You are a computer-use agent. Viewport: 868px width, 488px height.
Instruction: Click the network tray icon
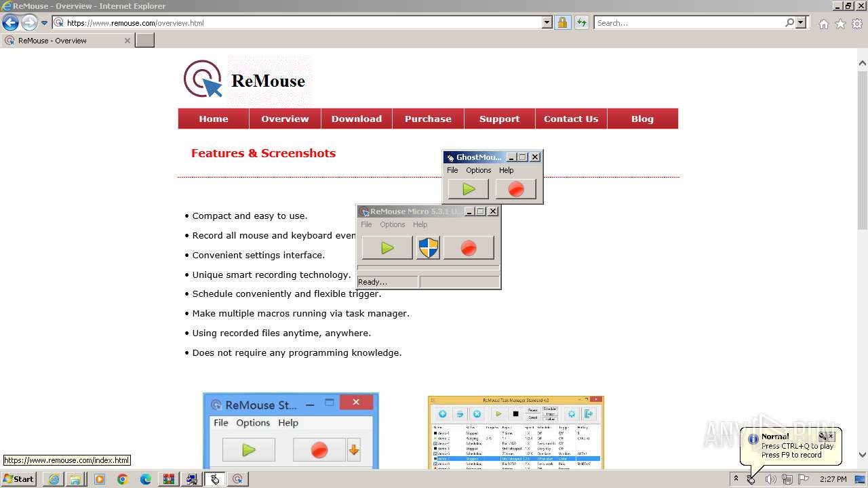pos(787,479)
